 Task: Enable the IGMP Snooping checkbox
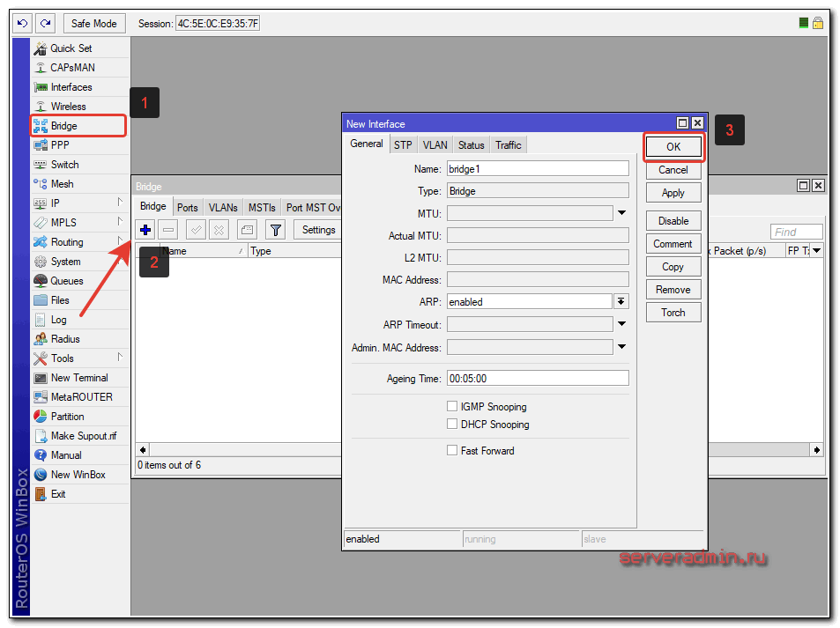(x=452, y=407)
